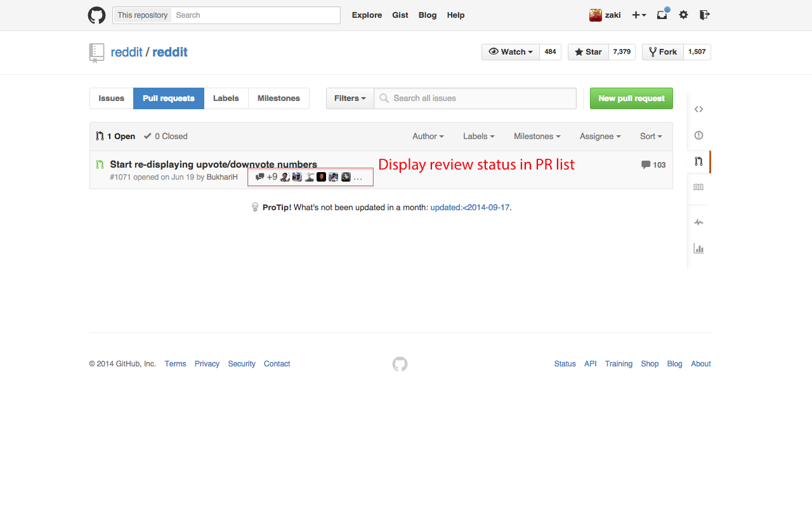Click the repository book icon beside reddit

(x=96, y=53)
